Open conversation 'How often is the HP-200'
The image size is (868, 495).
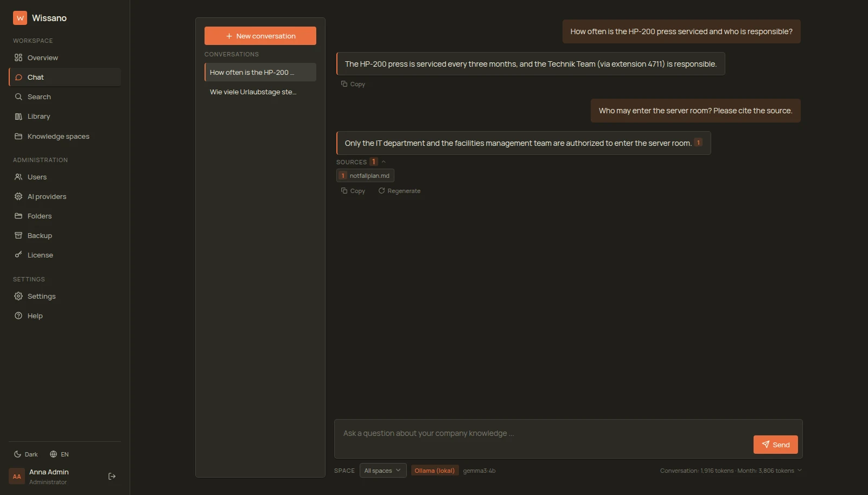tap(260, 72)
